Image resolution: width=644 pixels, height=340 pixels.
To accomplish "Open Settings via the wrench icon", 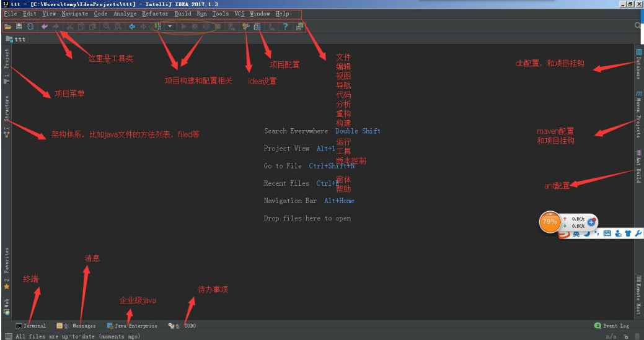I will pos(246,27).
